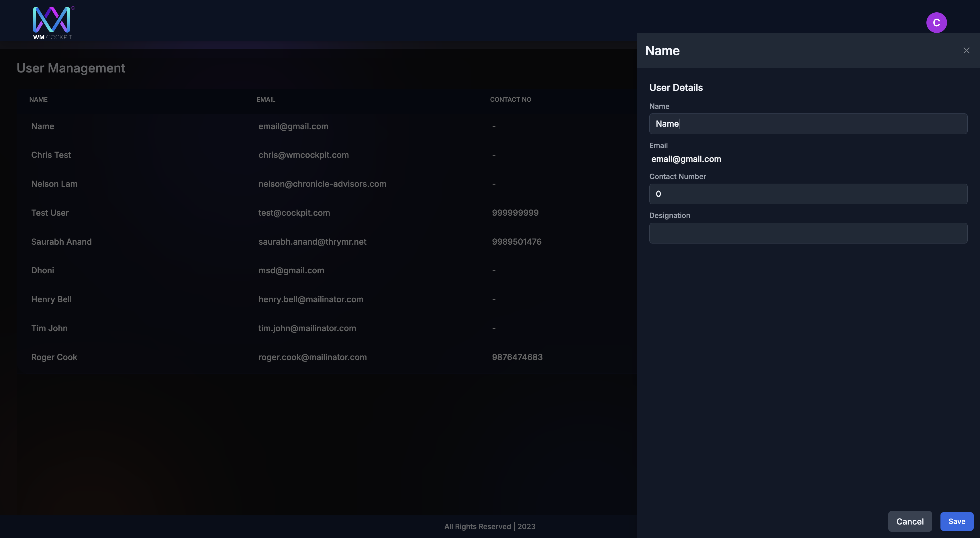980x538 pixels.
Task: Click the WM Cockpit logo
Action: pyautogui.click(x=53, y=23)
